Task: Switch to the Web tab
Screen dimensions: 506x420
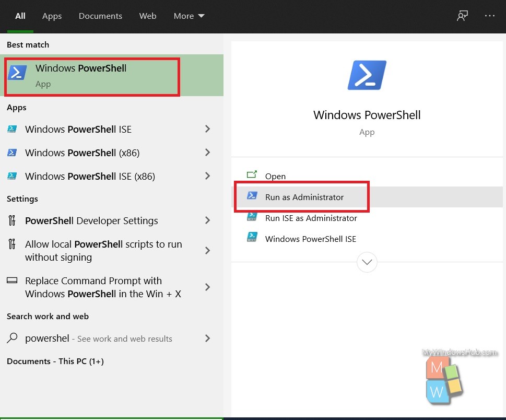Action: point(147,16)
